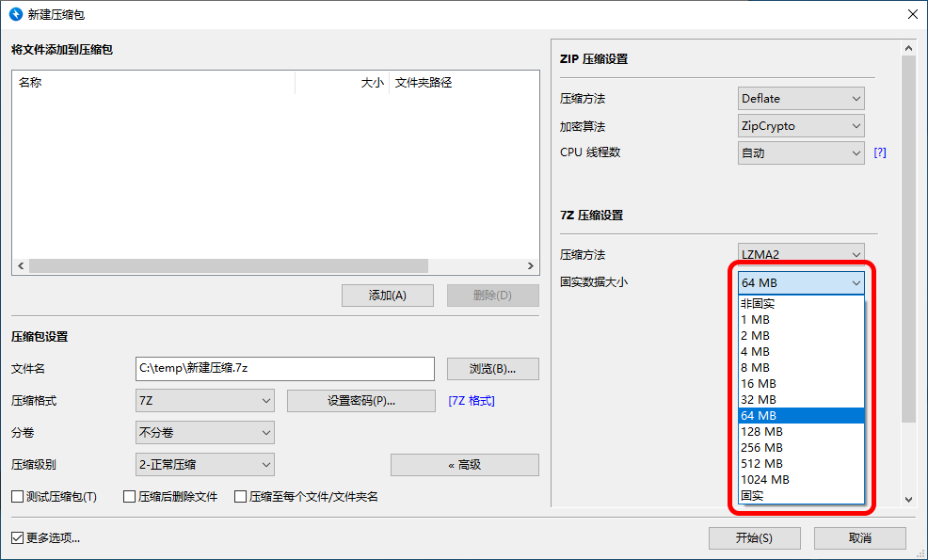Viewport: 928px width, 560px height.
Task: Select 8 MB solid block size
Action: [801, 368]
